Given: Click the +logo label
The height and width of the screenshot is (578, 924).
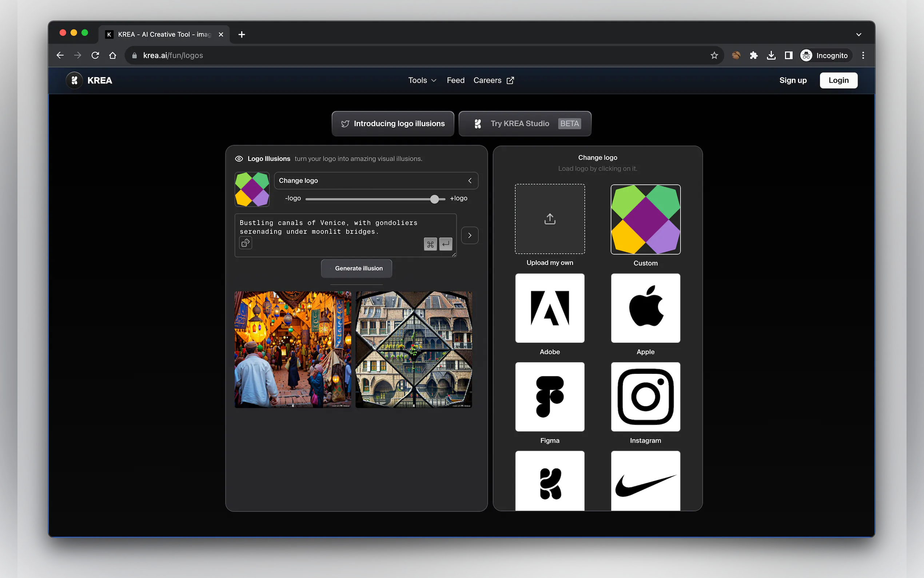Looking at the screenshot, I should pos(458,198).
